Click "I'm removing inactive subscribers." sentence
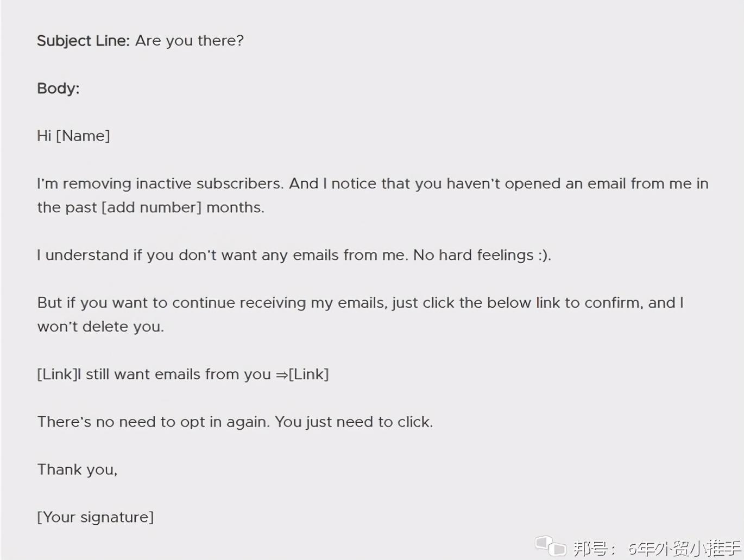Image resolution: width=744 pixels, height=560 pixels. coord(160,183)
